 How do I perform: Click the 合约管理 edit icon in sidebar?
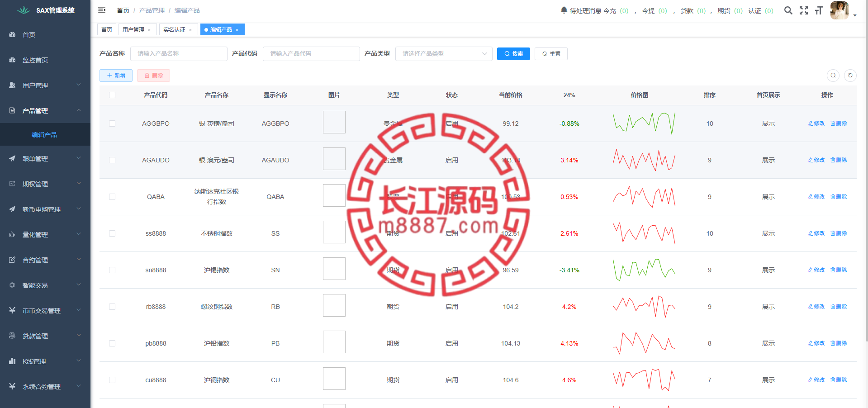coord(12,260)
